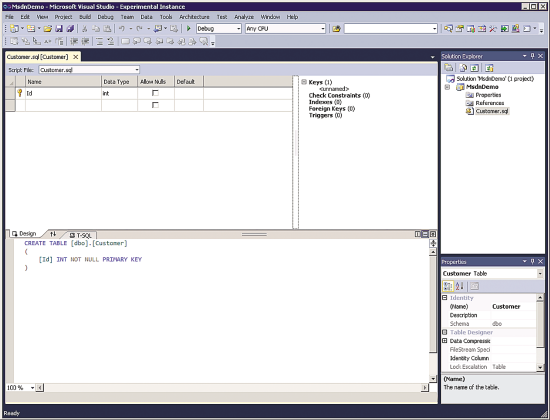Screen dimensions: 550x420
Task: Toggle Allow Nulls for the Id column
Action: (x=155, y=93)
